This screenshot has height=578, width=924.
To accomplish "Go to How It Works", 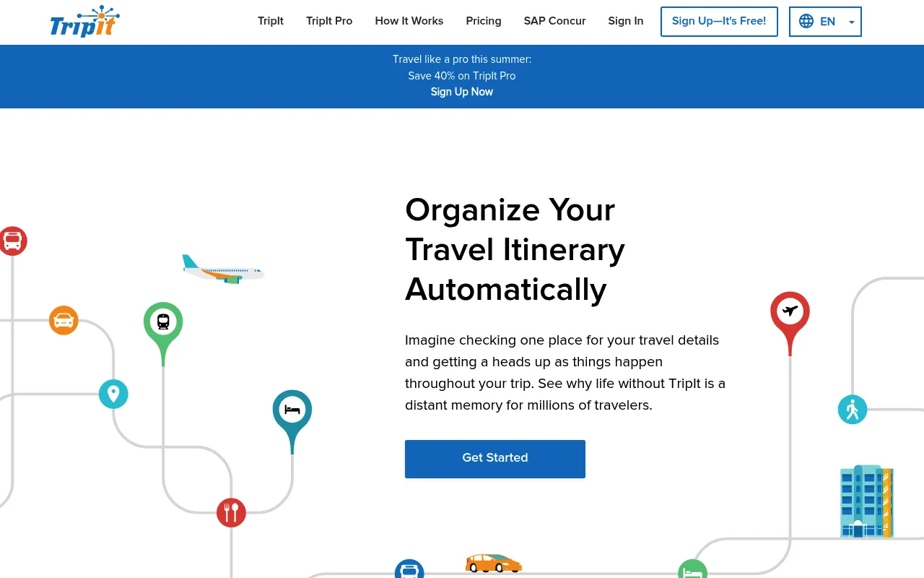I will pos(409,21).
